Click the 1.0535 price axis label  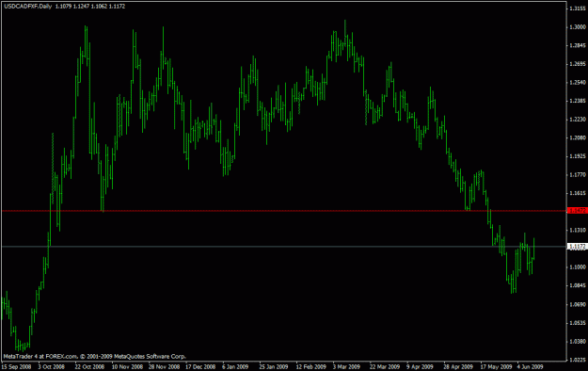coord(579,323)
